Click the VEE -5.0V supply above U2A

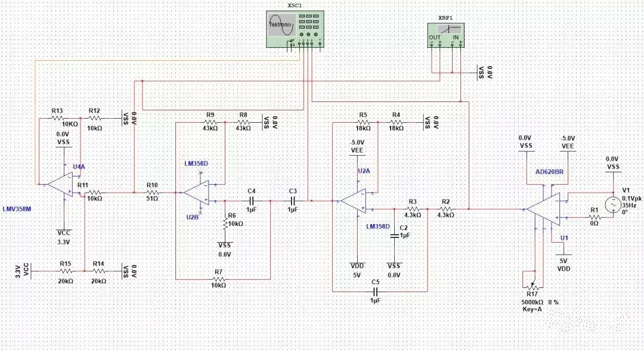click(x=357, y=147)
